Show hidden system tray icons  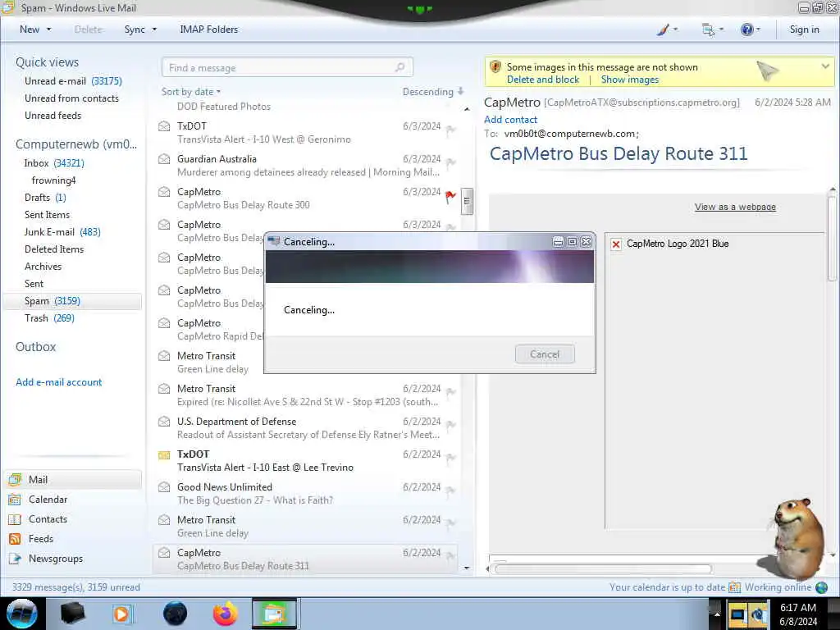point(717,614)
